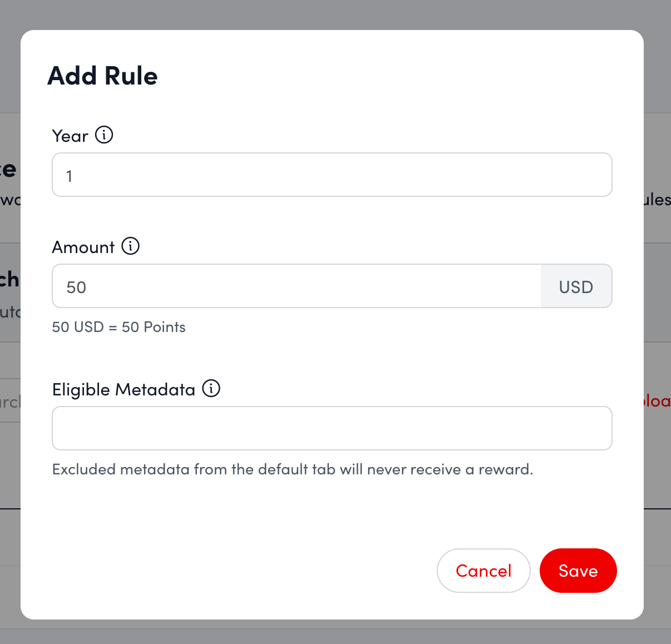Screen dimensions: 671x644
Task: Select the Eligible Metadata input box
Action: [332, 428]
